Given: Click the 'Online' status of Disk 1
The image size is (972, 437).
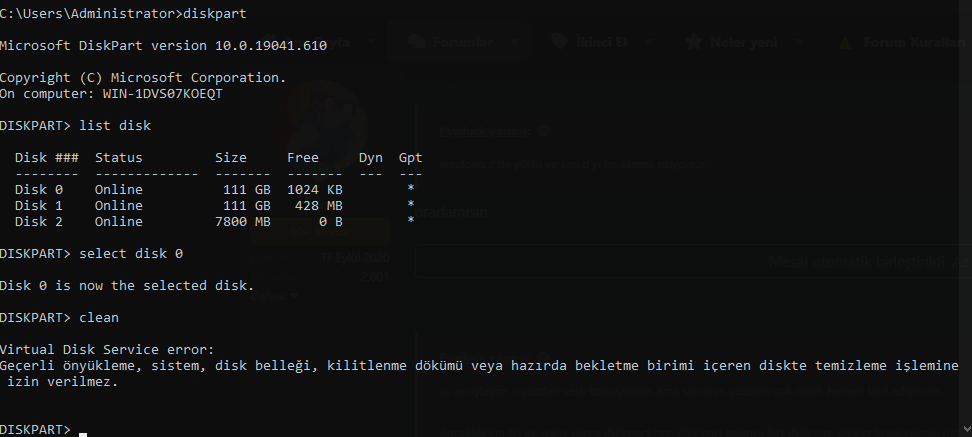Looking at the screenshot, I should pos(118,206).
